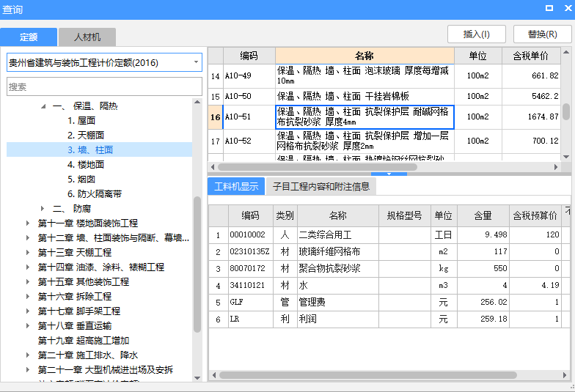
Task: Click quota table scroll-up arrow
Action: [566, 52]
